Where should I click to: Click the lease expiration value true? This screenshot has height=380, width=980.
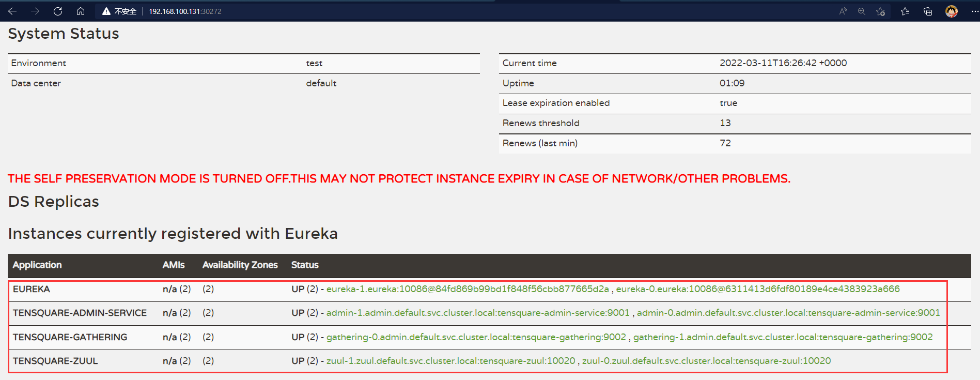tap(728, 103)
